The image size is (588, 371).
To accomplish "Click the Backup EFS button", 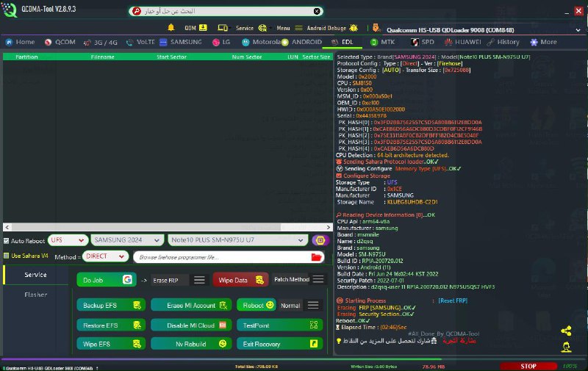I will point(111,305).
